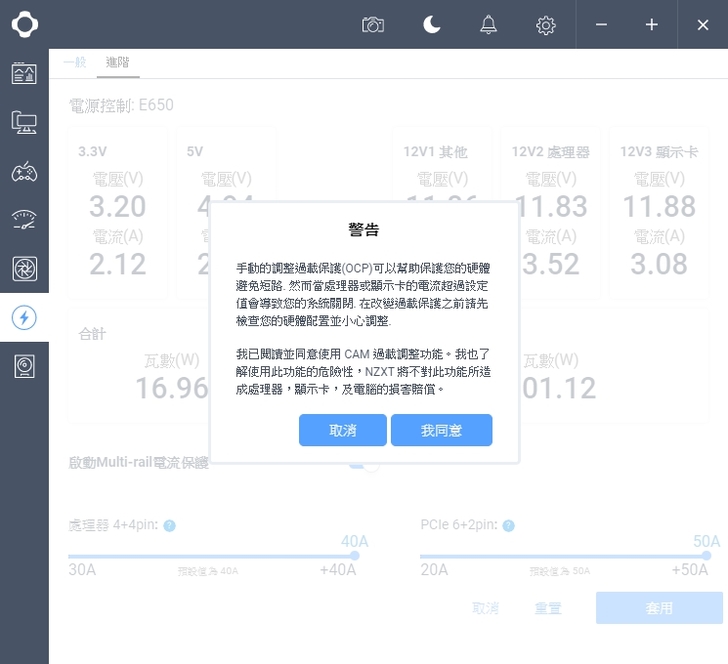The image size is (728, 664).
Task: Click 取消 in the warning dialog
Action: tap(342, 430)
